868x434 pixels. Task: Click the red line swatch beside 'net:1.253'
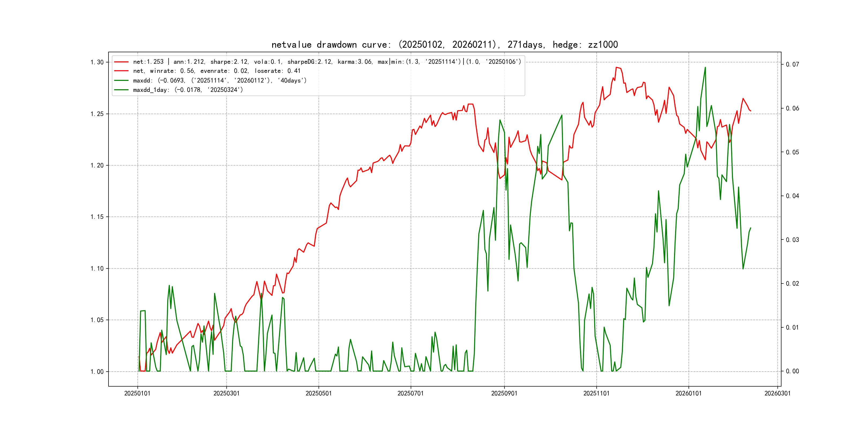[x=121, y=62]
